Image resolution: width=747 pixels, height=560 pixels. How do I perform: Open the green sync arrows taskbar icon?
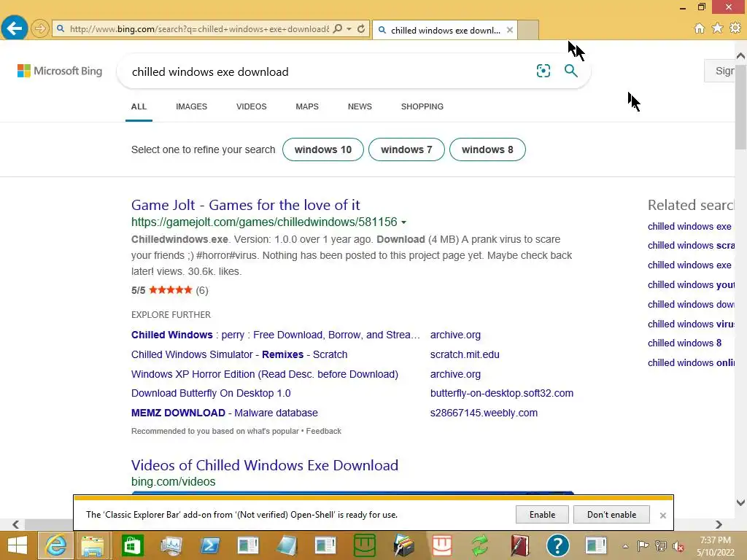click(x=480, y=545)
